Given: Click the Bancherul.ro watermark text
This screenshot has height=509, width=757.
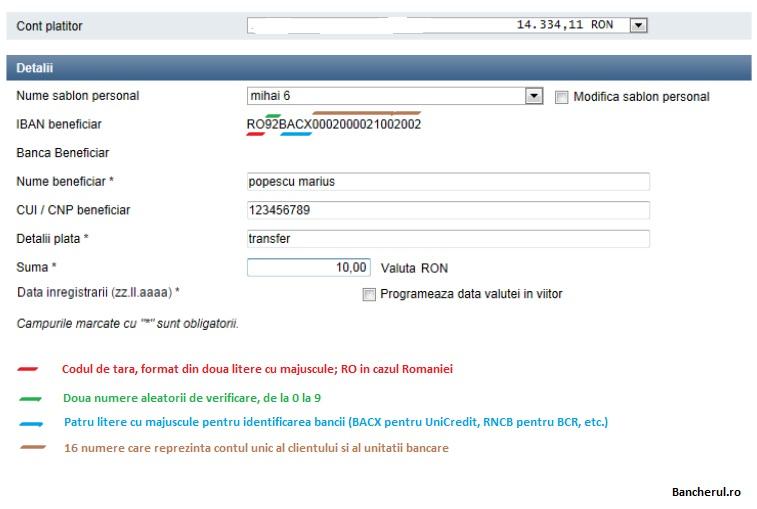Looking at the screenshot, I should pyautogui.click(x=706, y=493).
